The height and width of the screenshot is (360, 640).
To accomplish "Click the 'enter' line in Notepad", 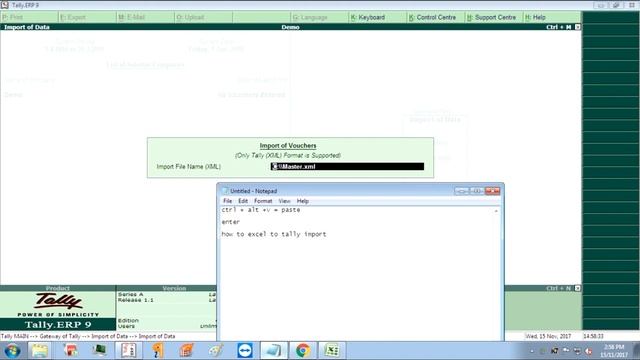I will pyautogui.click(x=231, y=222).
